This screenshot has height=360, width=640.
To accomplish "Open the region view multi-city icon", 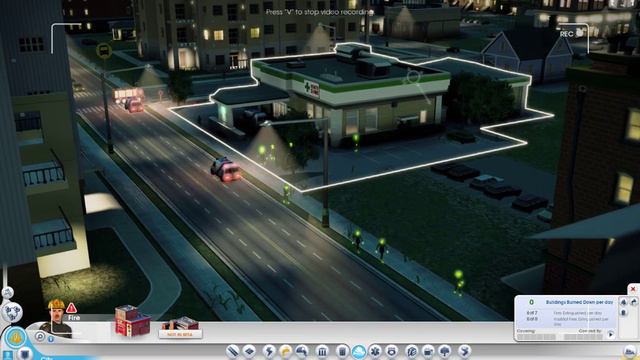I will pyautogui.click(x=12, y=312).
